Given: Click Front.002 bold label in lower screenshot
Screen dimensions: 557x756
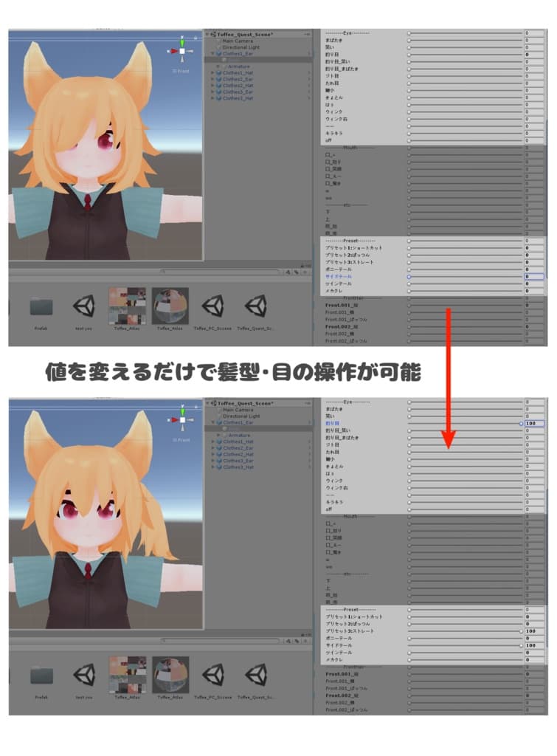Looking at the screenshot, I should pos(342,695).
